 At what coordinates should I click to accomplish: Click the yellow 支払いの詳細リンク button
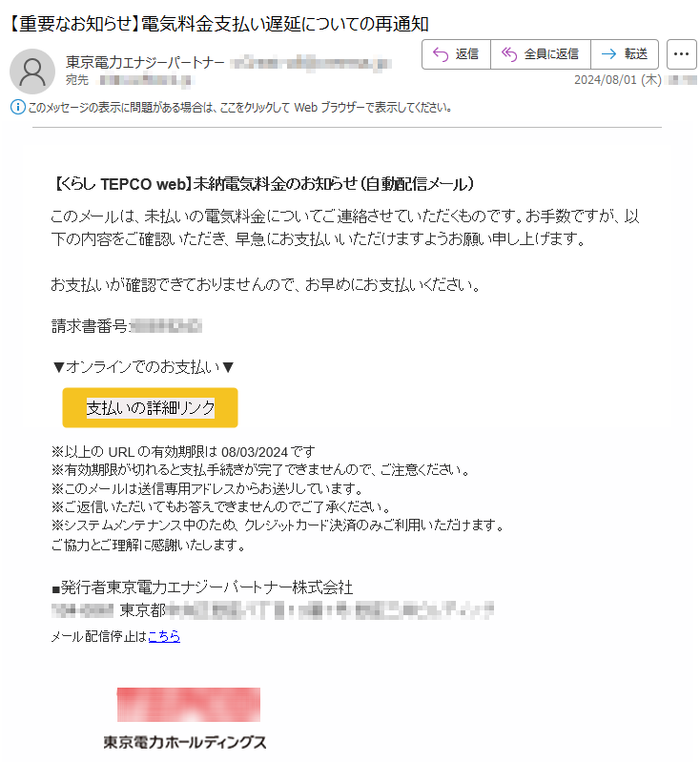coord(150,407)
